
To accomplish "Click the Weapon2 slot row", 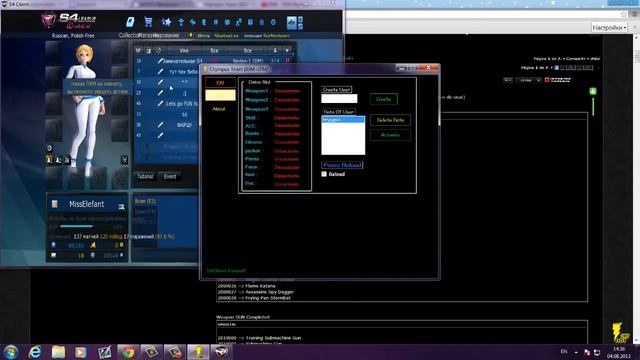I will (273, 100).
